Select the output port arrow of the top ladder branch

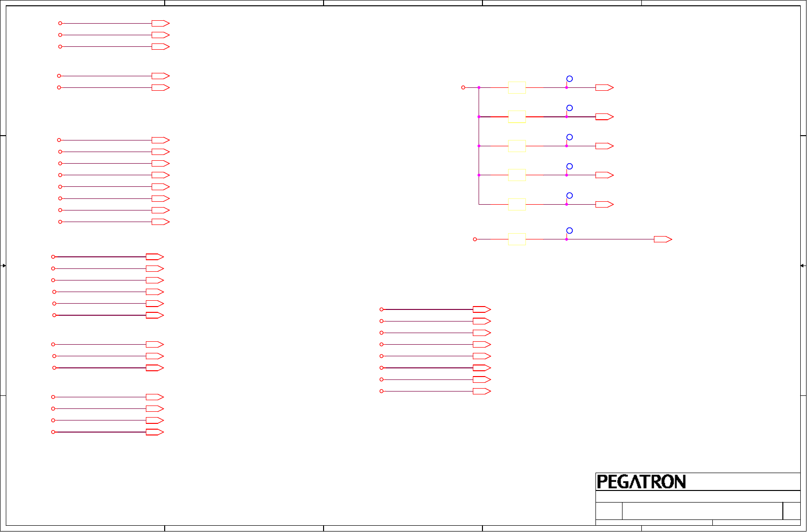pos(605,87)
